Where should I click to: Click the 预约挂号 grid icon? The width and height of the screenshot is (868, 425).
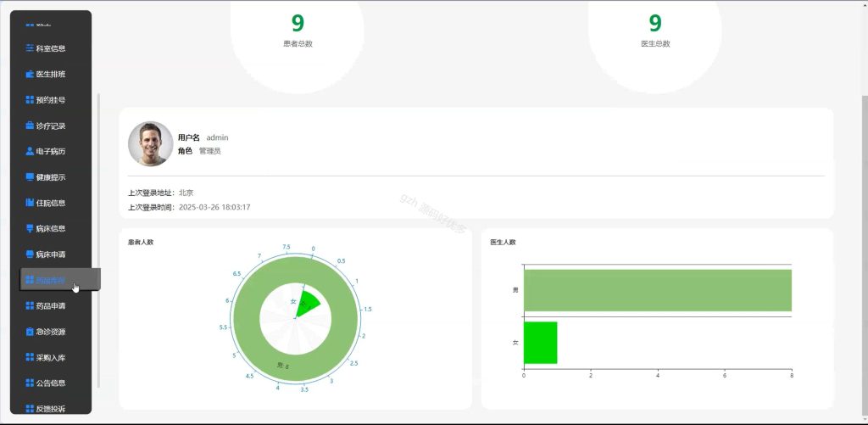click(30, 100)
